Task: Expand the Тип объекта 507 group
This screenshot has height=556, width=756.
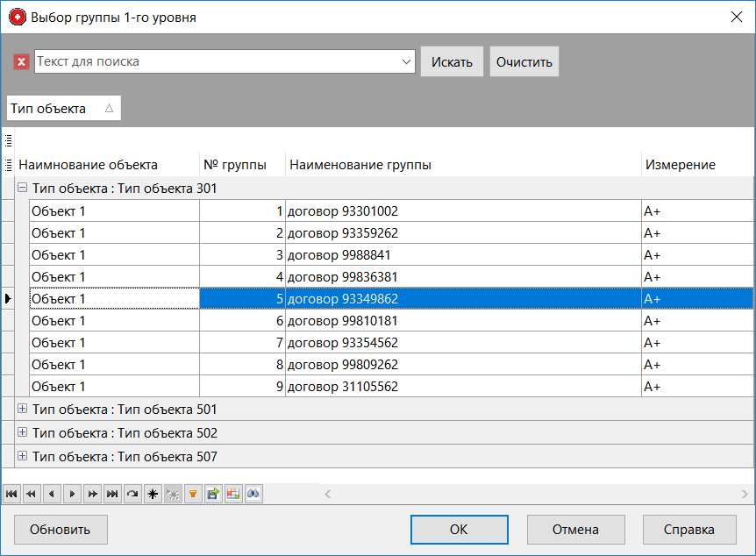Action: (x=22, y=457)
